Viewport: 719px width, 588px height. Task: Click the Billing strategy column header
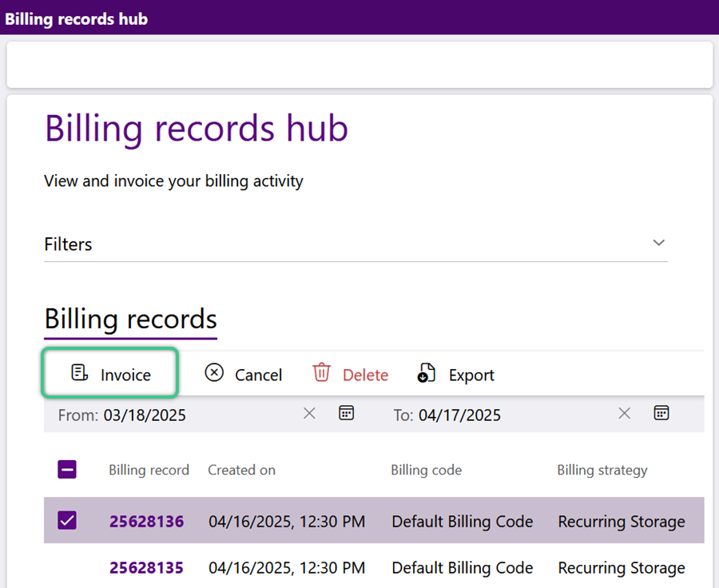[602, 470]
